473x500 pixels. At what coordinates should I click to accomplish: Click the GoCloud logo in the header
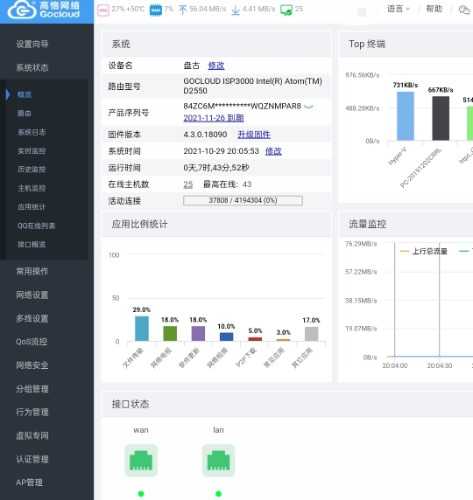tap(44, 10)
